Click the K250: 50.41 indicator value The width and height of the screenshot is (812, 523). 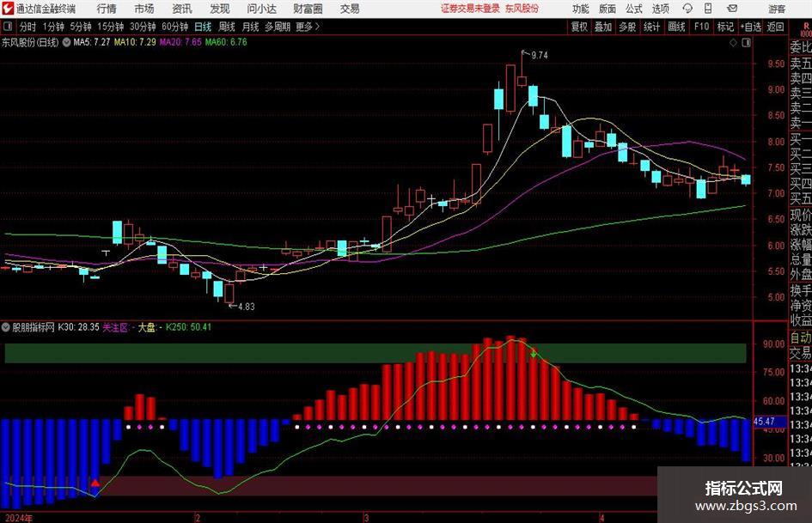188,327
